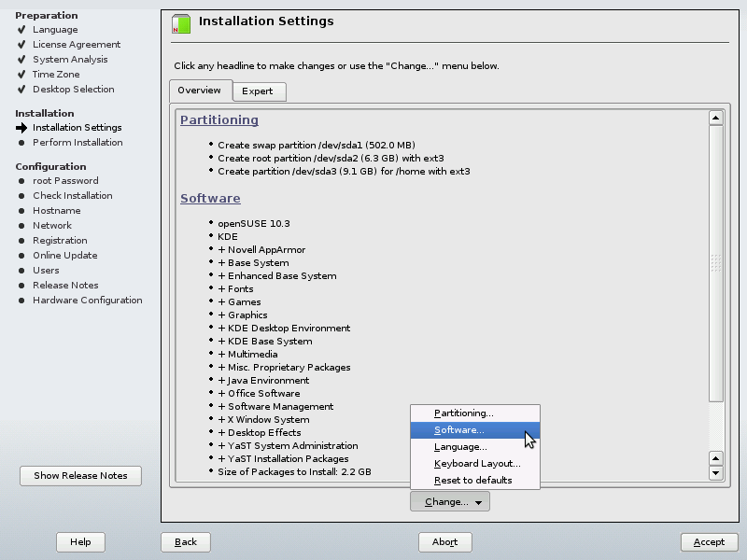Choose Language... from the Change menu
Image resolution: width=747 pixels, height=560 pixels.
point(475,447)
